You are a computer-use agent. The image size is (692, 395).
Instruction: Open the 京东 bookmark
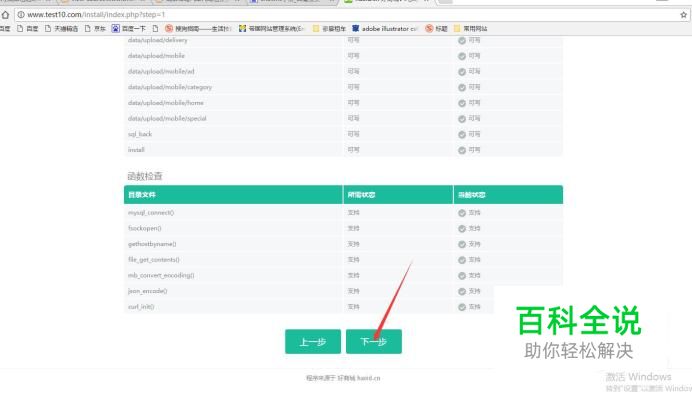click(x=95, y=29)
